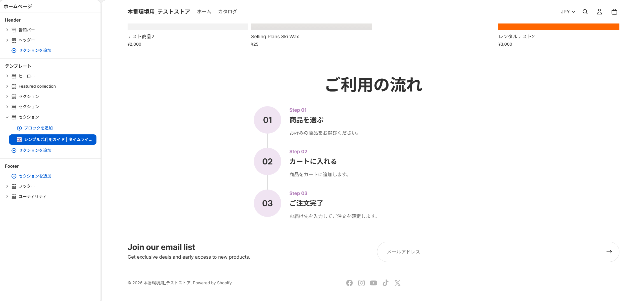
Task: Switch to the カタログ navigation item
Action: click(227, 12)
